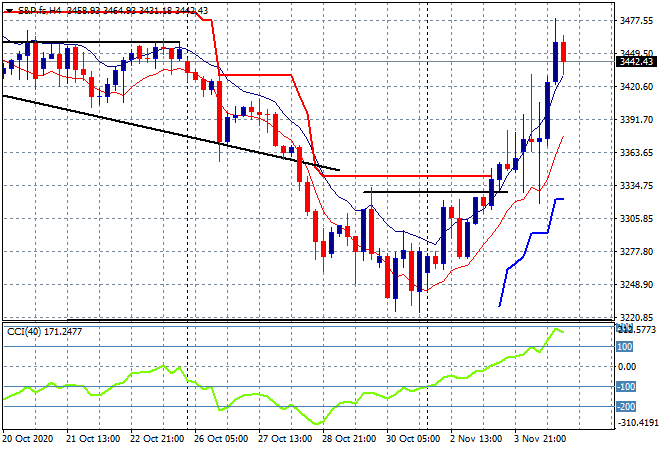This screenshot has height=450, width=660.
Task: Click the current price tag 3442.43
Action: pyautogui.click(x=636, y=61)
